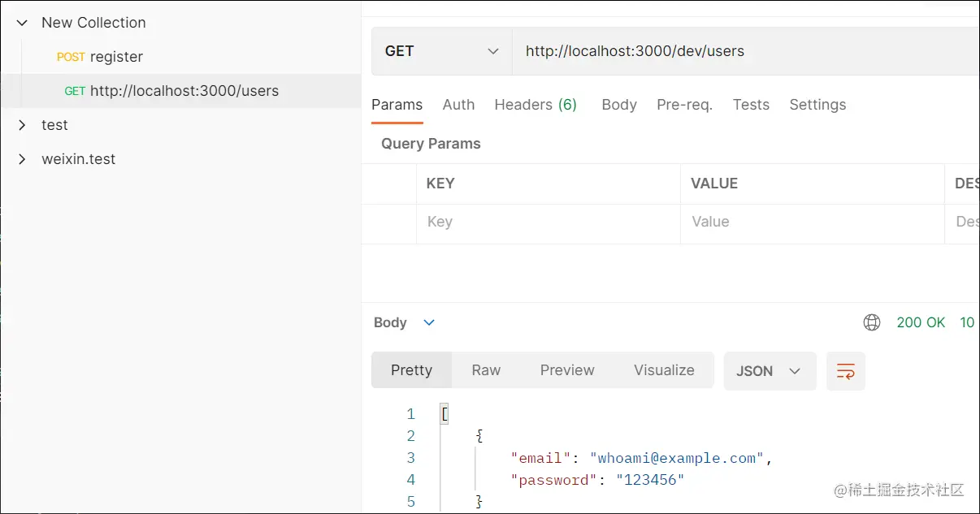Select the Tests tab
The width and height of the screenshot is (980, 514).
point(751,105)
